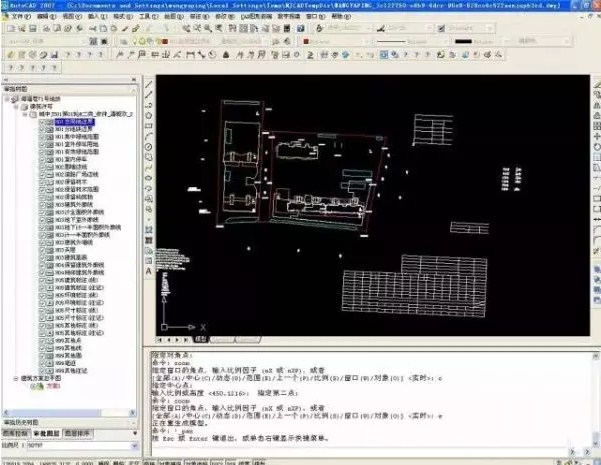Toggle 正交 (Ortho) in status bar
601x465 pixels.
point(133,462)
